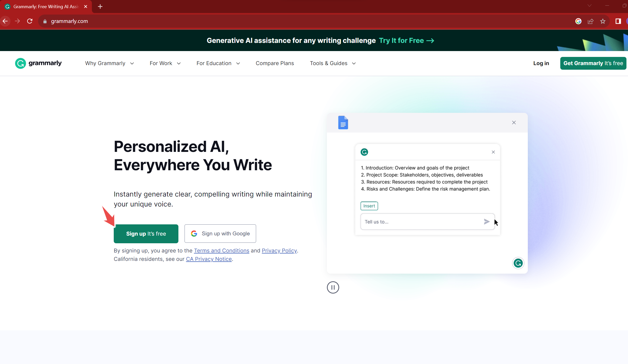Open the CA Privacy Notice link
The height and width of the screenshot is (364, 628).
coord(209,259)
